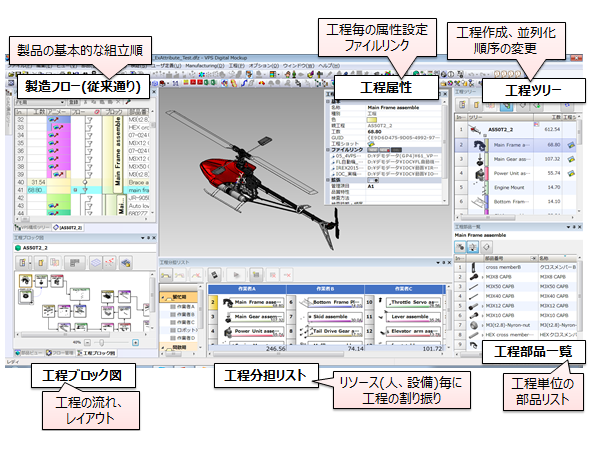Viewport: 600px width, 450px height.
Task: Select Engine Mount row in 工程ツリー
Action: [517, 188]
